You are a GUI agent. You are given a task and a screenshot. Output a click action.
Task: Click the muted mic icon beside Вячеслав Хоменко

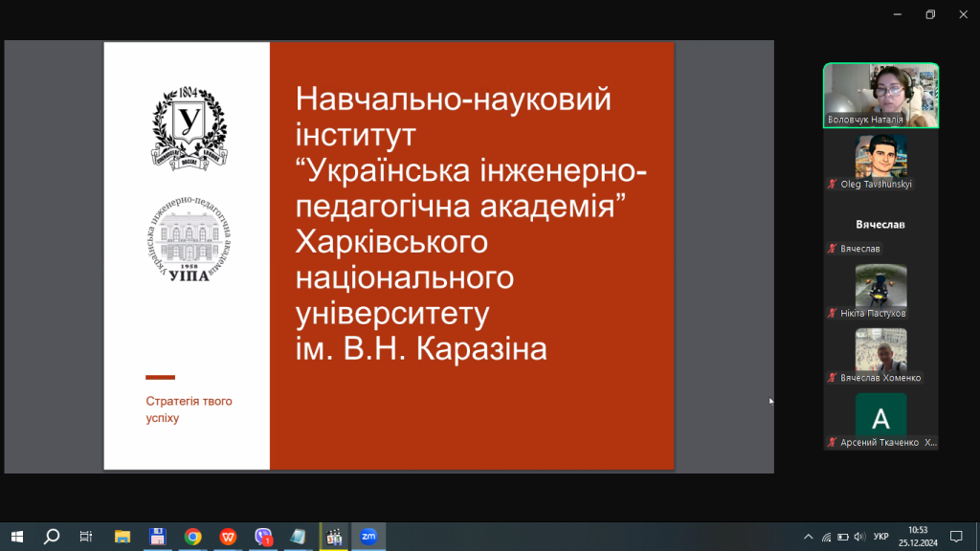[x=832, y=378]
